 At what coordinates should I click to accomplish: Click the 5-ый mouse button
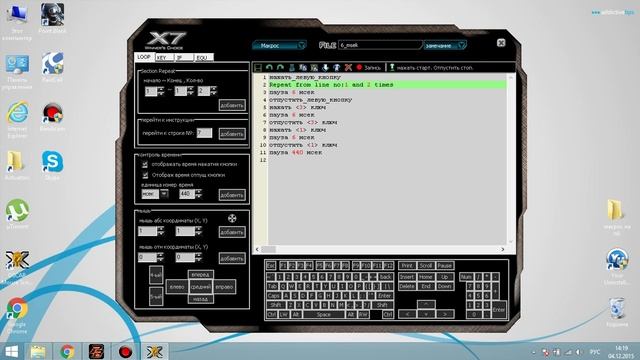click(156, 297)
